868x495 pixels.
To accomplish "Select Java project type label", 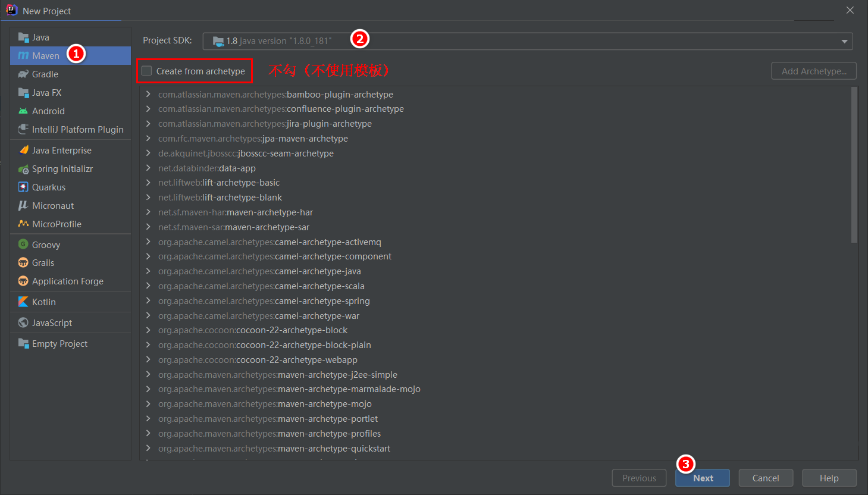I will click(40, 37).
